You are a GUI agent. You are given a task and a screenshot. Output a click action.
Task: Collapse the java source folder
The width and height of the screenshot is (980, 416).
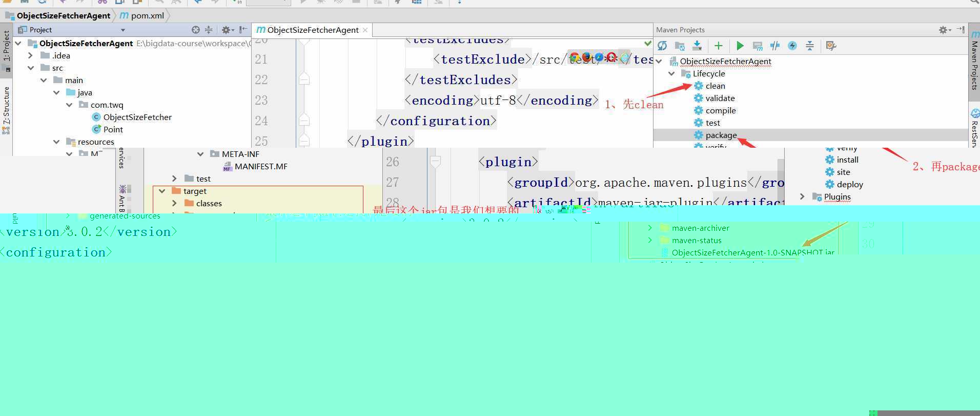(56, 92)
